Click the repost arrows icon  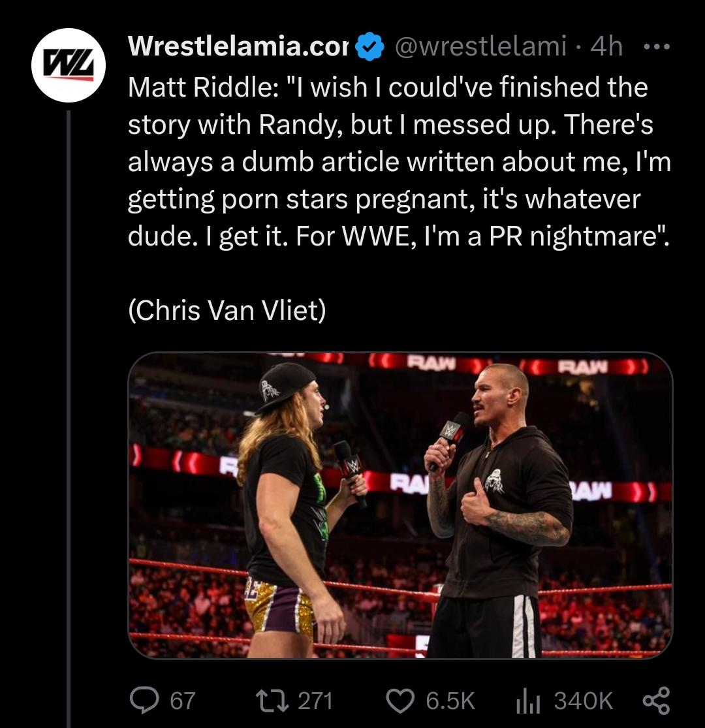pos(272,700)
